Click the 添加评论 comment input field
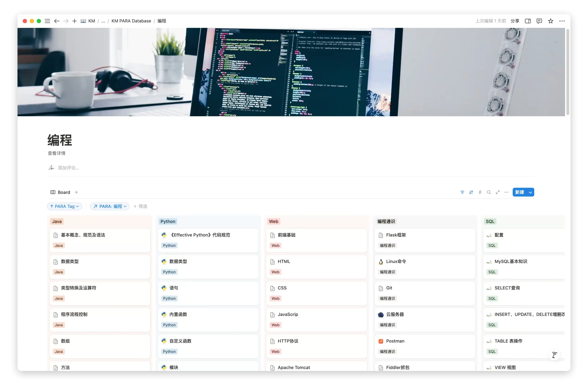The height and width of the screenshot is (392, 588). (68, 168)
